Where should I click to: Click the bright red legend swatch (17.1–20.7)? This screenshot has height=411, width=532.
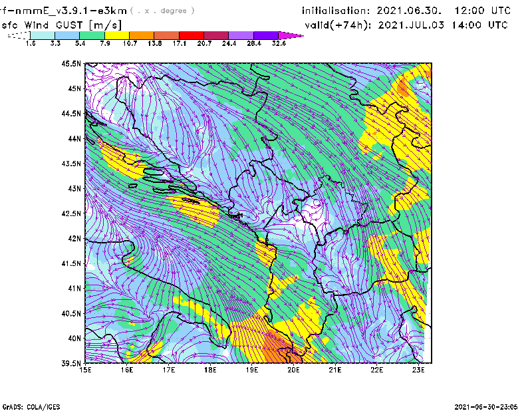(x=192, y=35)
